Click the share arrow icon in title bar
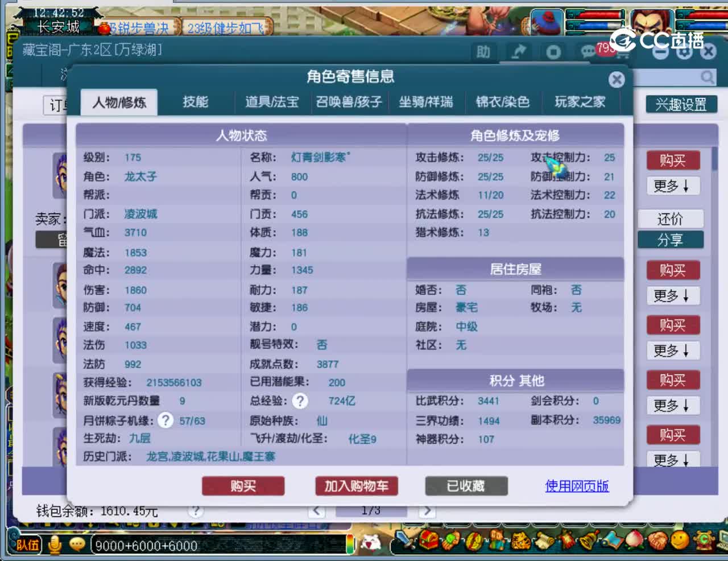Image resolution: width=728 pixels, height=561 pixels. (519, 52)
